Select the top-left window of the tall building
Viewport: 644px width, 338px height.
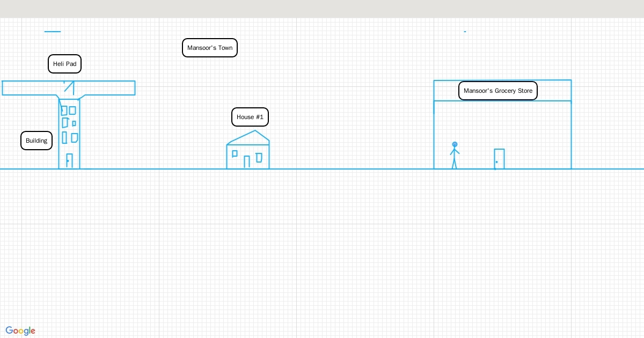[x=64, y=111]
